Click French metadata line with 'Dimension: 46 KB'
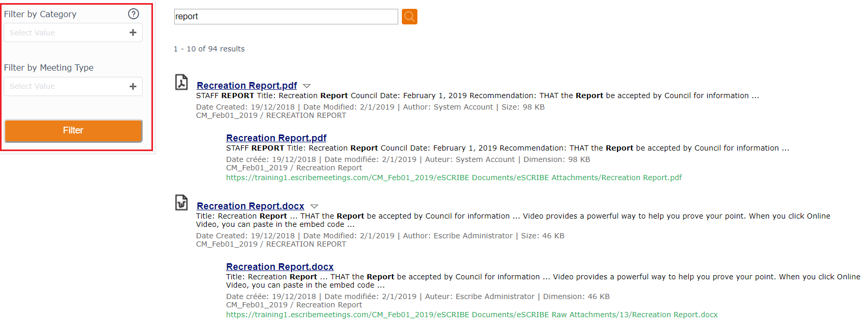This screenshot has height=325, width=868. pos(418,296)
